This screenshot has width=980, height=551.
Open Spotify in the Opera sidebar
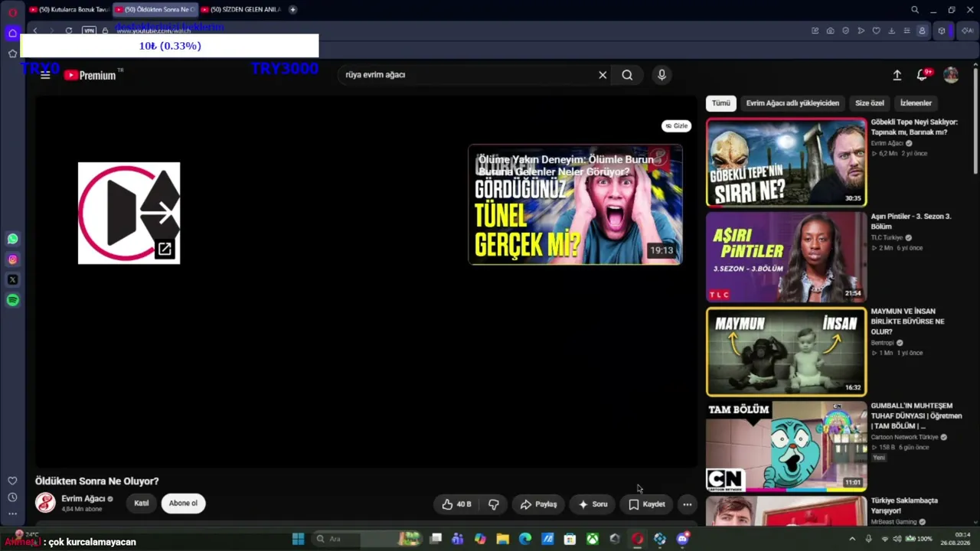(x=12, y=300)
